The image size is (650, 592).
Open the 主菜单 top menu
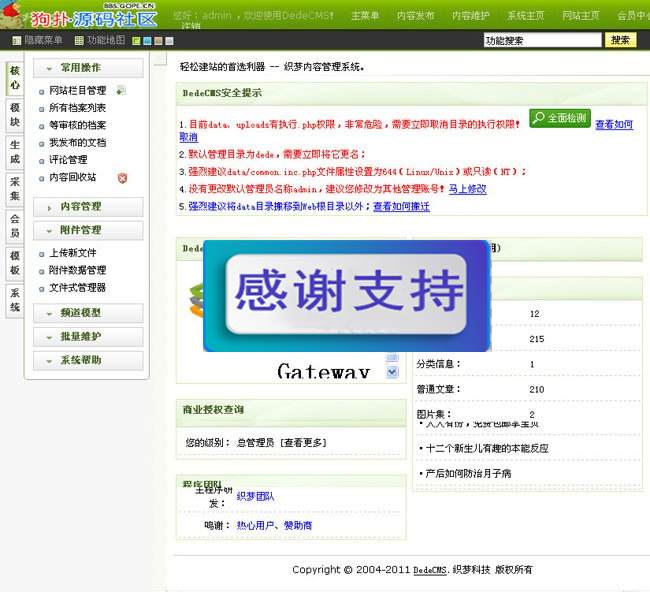pos(365,16)
